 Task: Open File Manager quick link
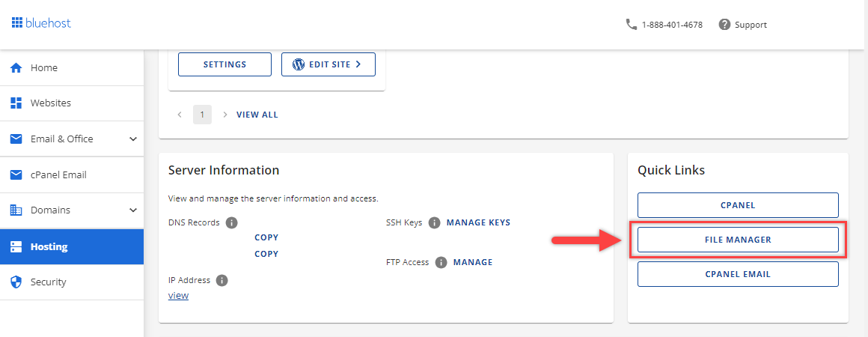coord(738,240)
